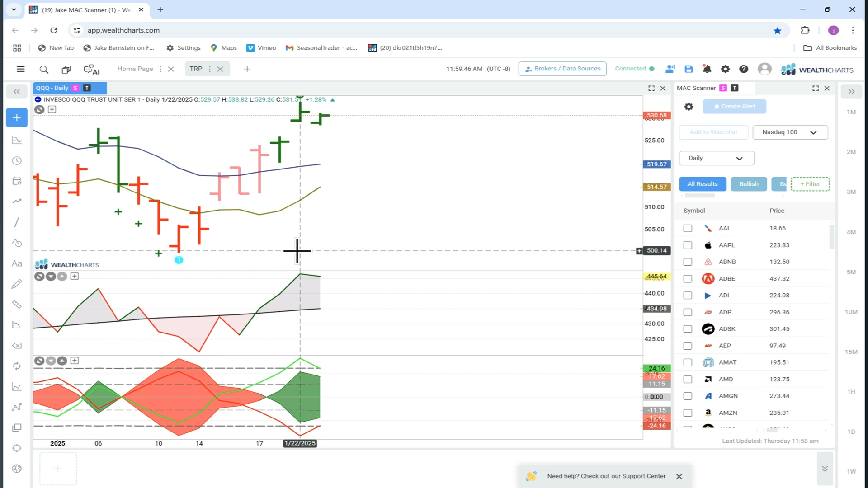The image size is (868, 488).
Task: Open the clock history tool
Action: pos(17,161)
